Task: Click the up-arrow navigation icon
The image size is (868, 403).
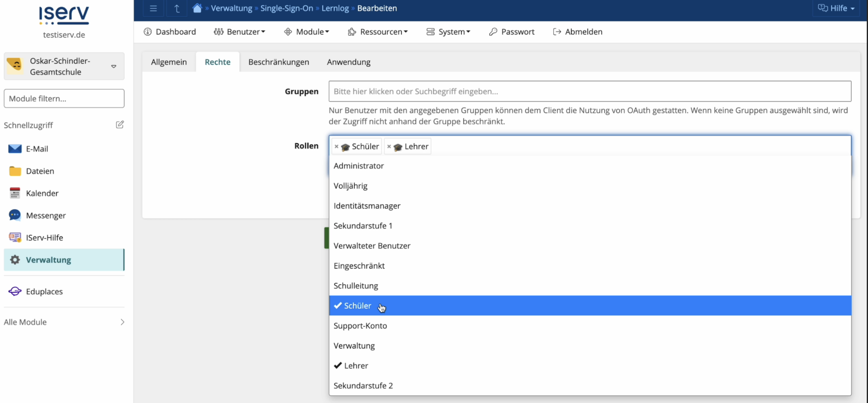Action: point(176,8)
